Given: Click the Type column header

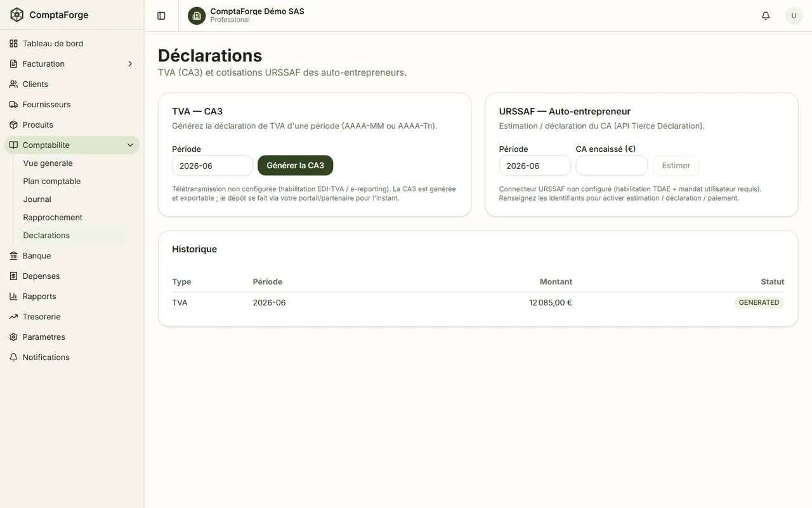Looking at the screenshot, I should pos(181,281).
